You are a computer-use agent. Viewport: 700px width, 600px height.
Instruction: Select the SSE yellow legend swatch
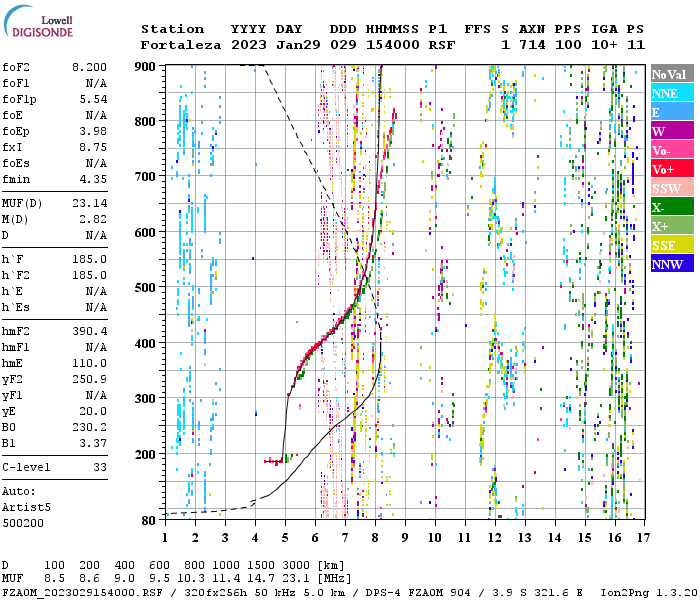pos(672,245)
